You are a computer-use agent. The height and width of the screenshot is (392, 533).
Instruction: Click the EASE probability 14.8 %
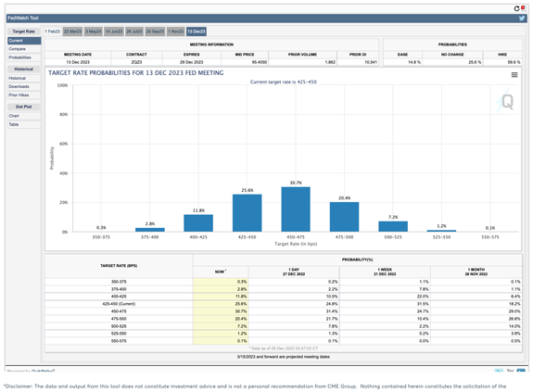point(414,62)
